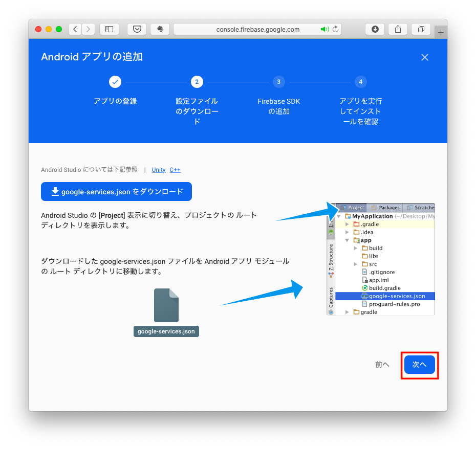Select step 3 circle in the stepper

coord(278,82)
